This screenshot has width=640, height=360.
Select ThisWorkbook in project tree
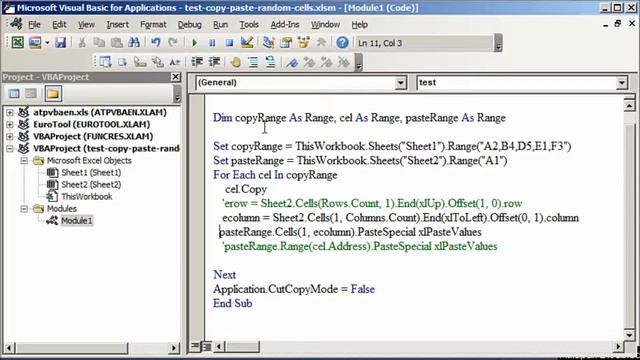point(87,197)
